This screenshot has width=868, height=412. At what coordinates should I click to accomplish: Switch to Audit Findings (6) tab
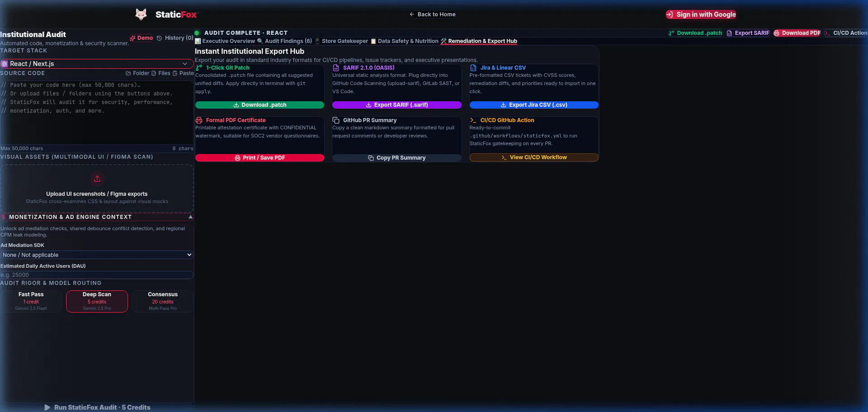click(x=284, y=41)
